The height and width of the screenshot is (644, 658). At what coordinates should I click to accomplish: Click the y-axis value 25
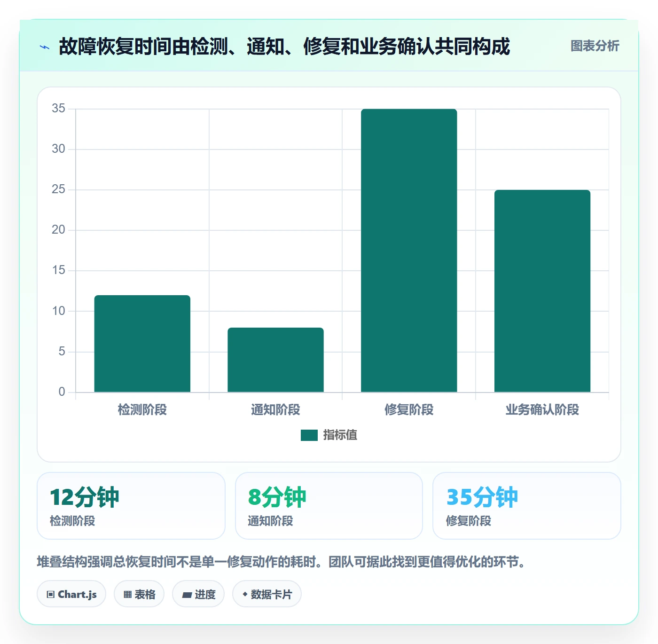coord(58,189)
